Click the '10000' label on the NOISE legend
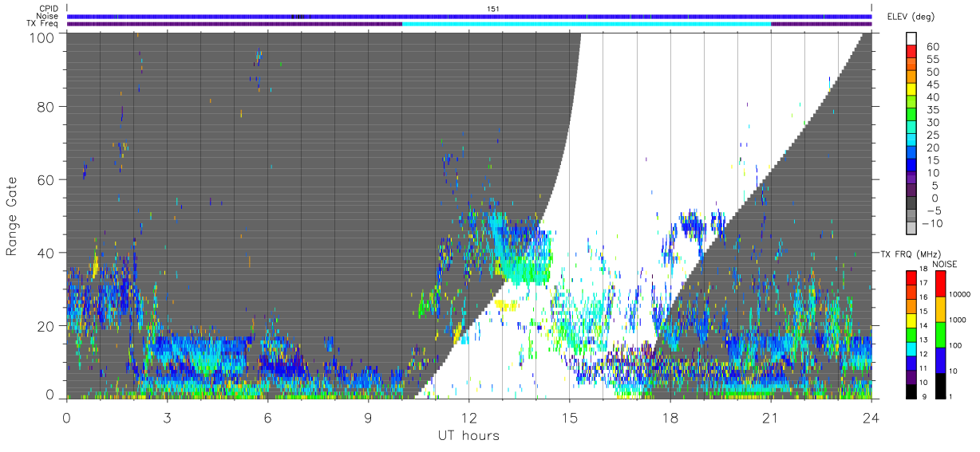 [960, 294]
